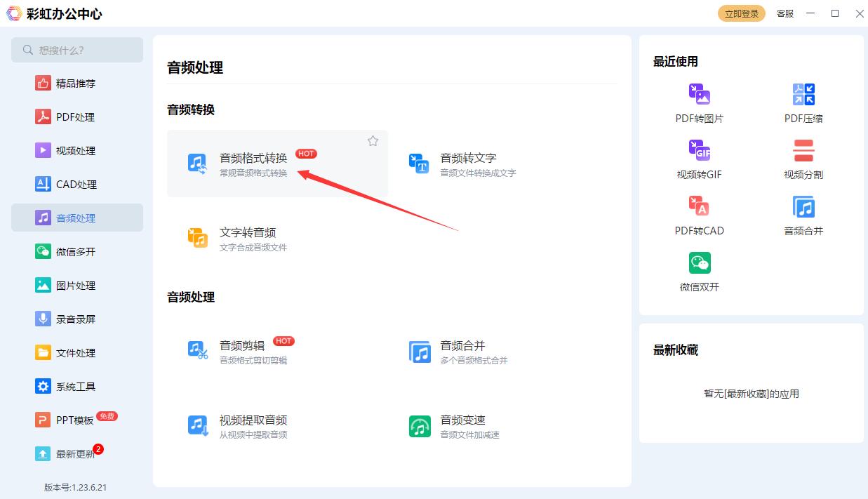Open recent 微信双开 shortcut
The height and width of the screenshot is (499, 868).
699,271
